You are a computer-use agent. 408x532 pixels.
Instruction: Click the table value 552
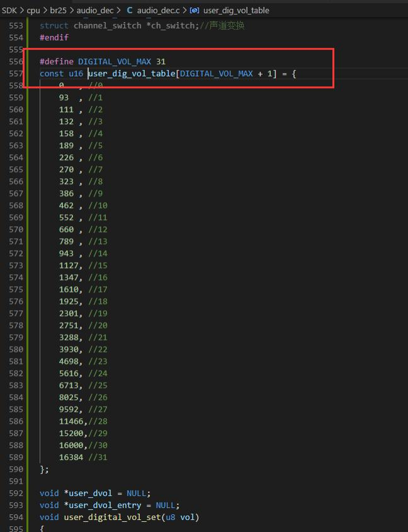click(x=66, y=217)
